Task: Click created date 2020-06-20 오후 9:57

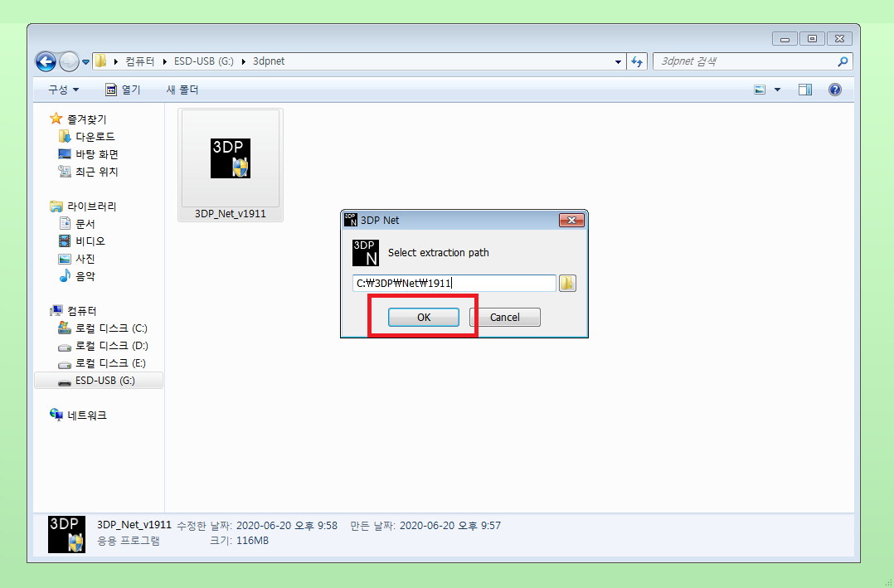Action: click(449, 525)
